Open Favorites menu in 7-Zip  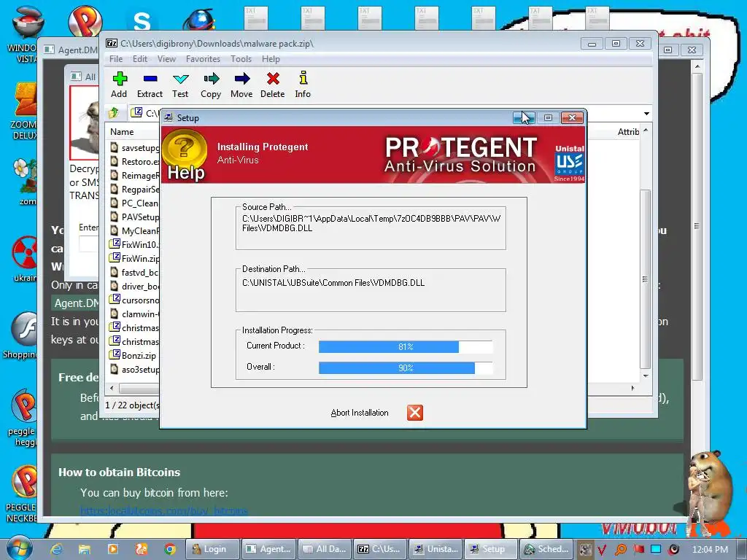[x=203, y=59]
